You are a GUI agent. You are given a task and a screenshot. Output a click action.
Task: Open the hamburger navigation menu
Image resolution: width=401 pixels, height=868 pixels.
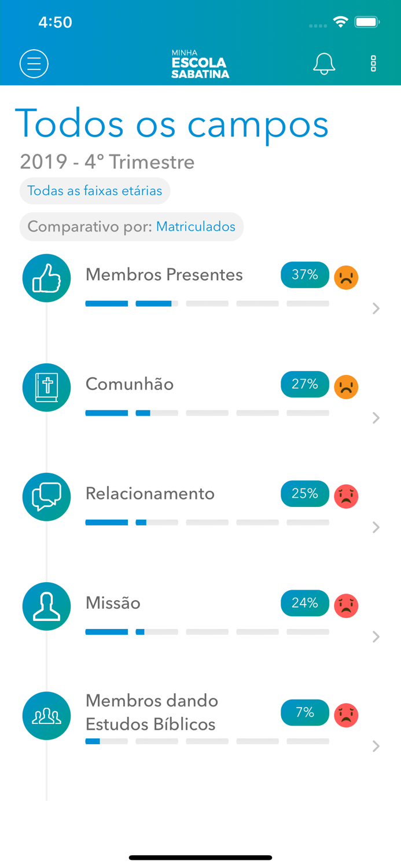pyautogui.click(x=34, y=64)
